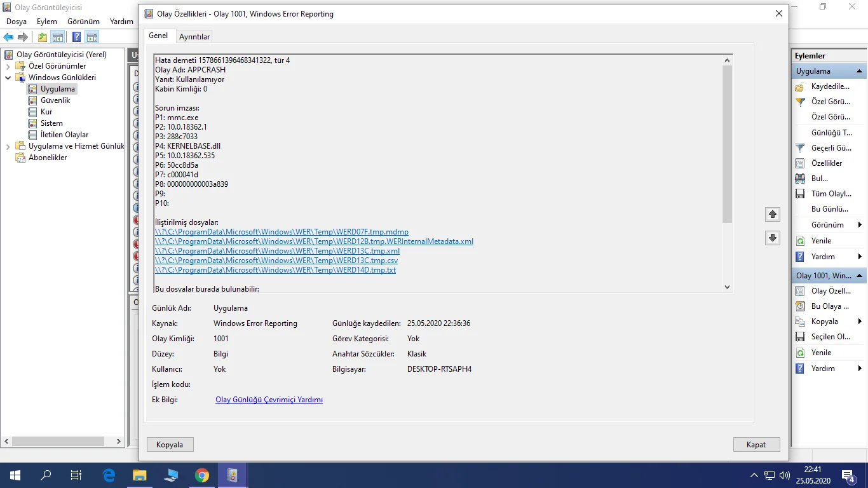Open the Görünüm submenu arrow in actions
Image resolution: width=868 pixels, height=488 pixels.
click(x=860, y=225)
